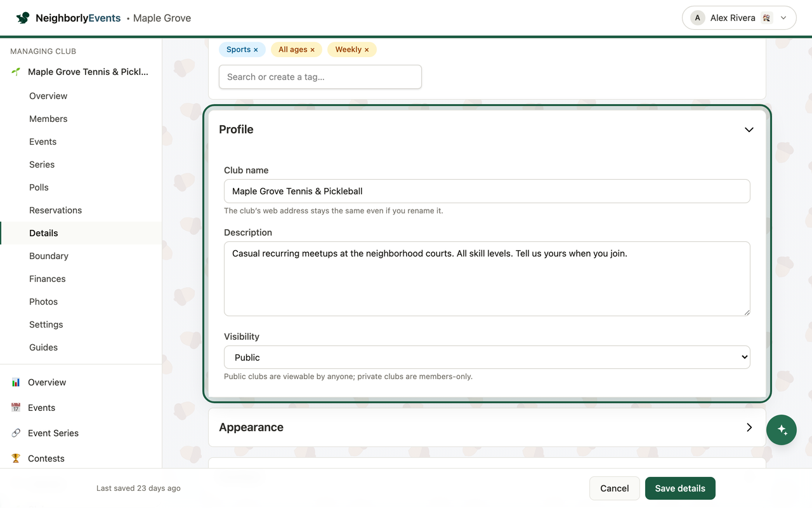
Task: Open Series in the sidebar
Action: (42, 164)
